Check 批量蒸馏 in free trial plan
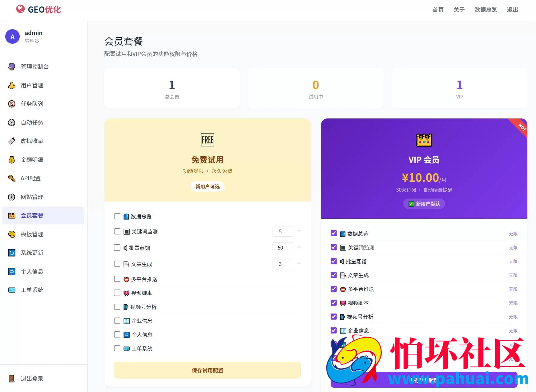 (117, 248)
